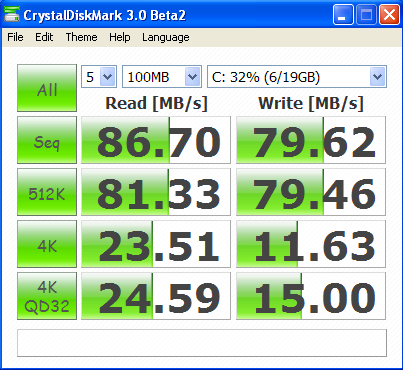Click the CrystalDiskMark app icon in title bar
The width and height of the screenshot is (403, 370).
coord(12,15)
